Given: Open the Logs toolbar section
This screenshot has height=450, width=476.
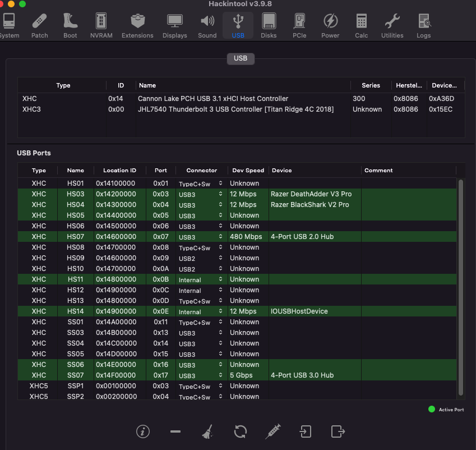Looking at the screenshot, I should (x=424, y=26).
